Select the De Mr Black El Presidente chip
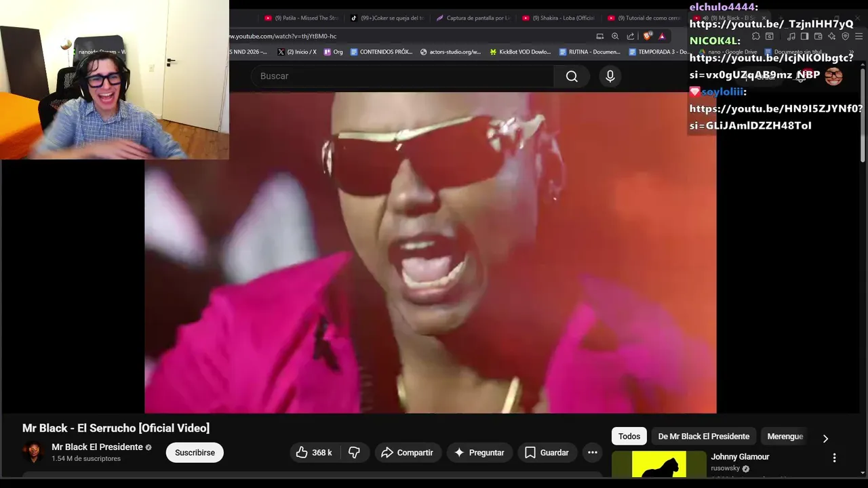This screenshot has width=868, height=488. [x=704, y=436]
